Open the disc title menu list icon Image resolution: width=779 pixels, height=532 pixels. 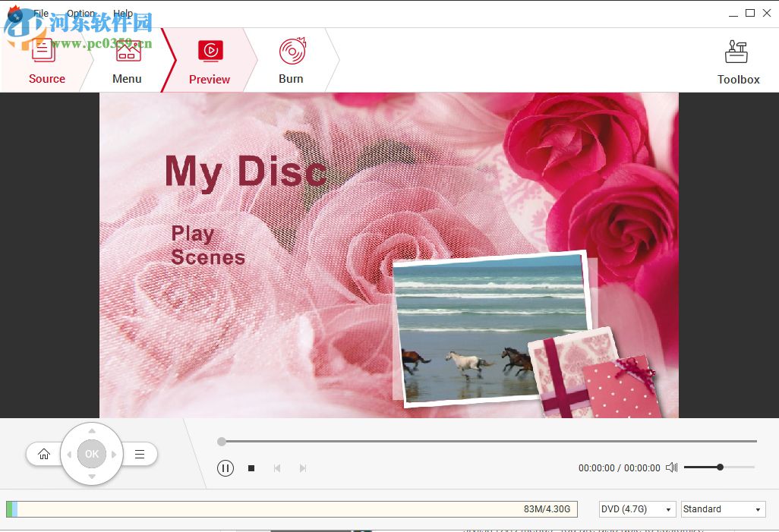[x=140, y=453]
